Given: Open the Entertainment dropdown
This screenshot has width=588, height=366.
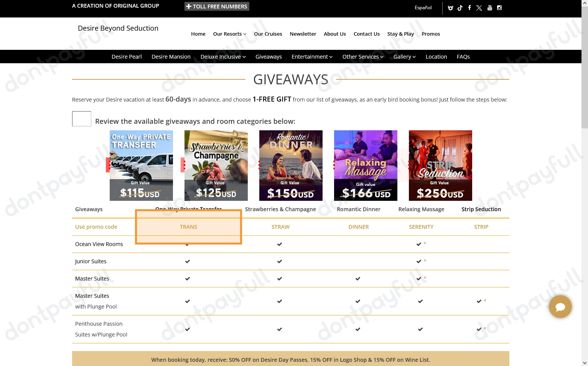Looking at the screenshot, I should tap(312, 57).
